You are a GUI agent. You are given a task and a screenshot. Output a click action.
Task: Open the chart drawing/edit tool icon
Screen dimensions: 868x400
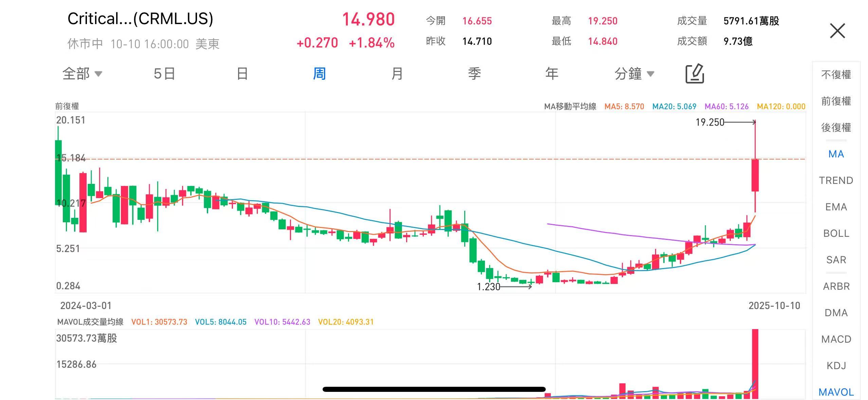pyautogui.click(x=694, y=74)
